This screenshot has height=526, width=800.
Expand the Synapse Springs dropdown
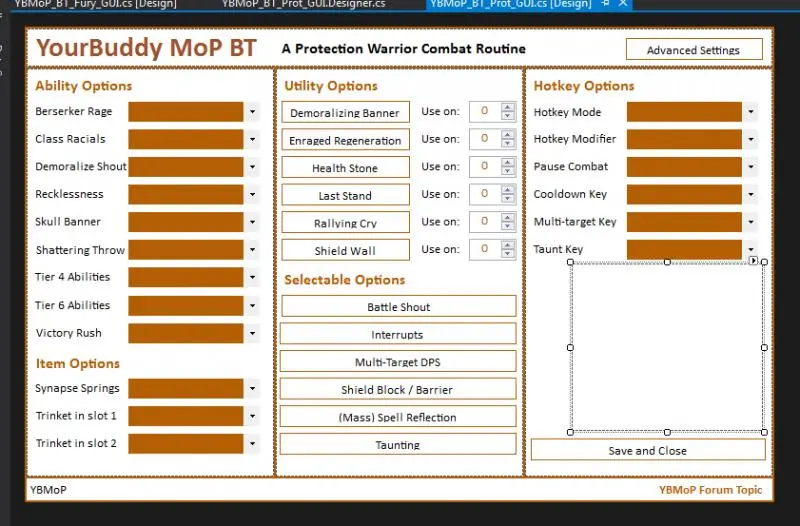pyautogui.click(x=253, y=388)
